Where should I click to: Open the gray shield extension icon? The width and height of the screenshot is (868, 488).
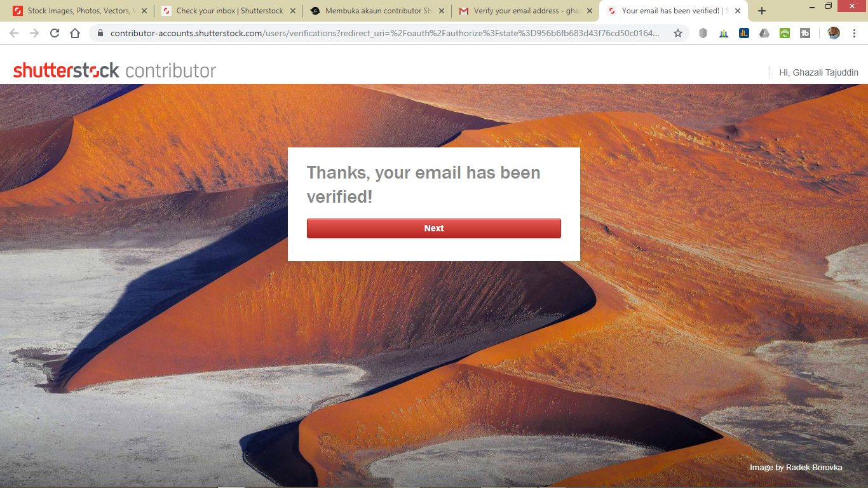(x=703, y=33)
